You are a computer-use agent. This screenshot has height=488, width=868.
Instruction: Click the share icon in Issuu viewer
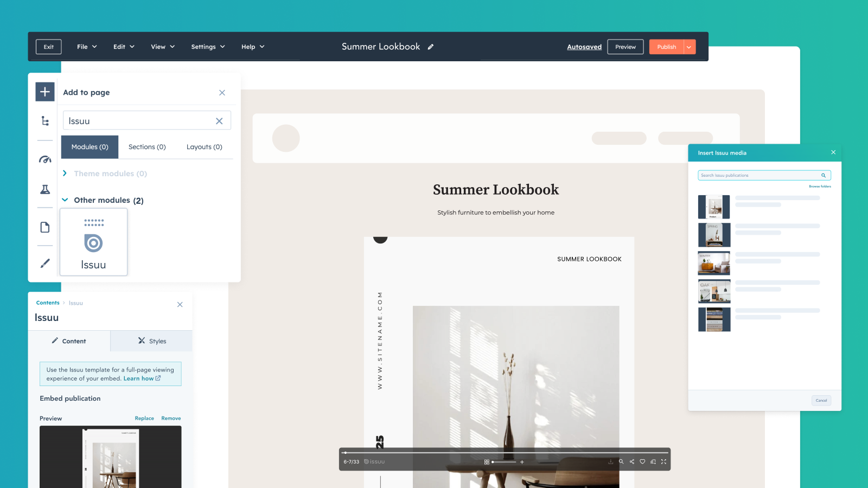coord(631,462)
